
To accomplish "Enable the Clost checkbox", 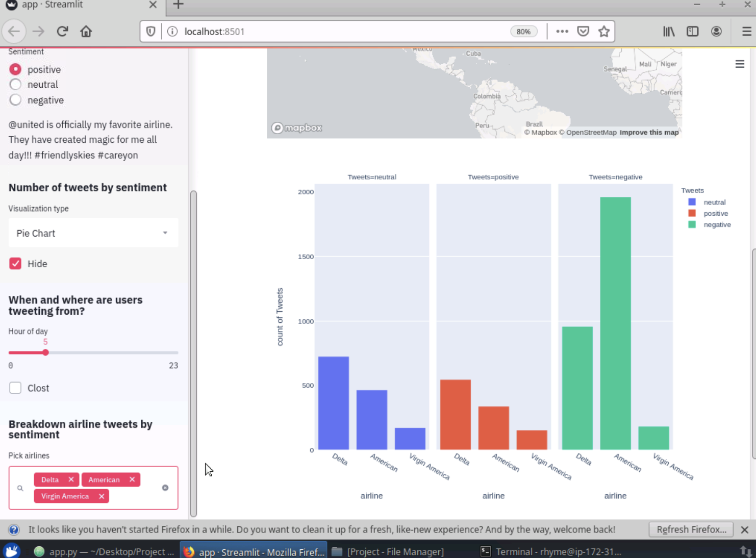I will 15,388.
